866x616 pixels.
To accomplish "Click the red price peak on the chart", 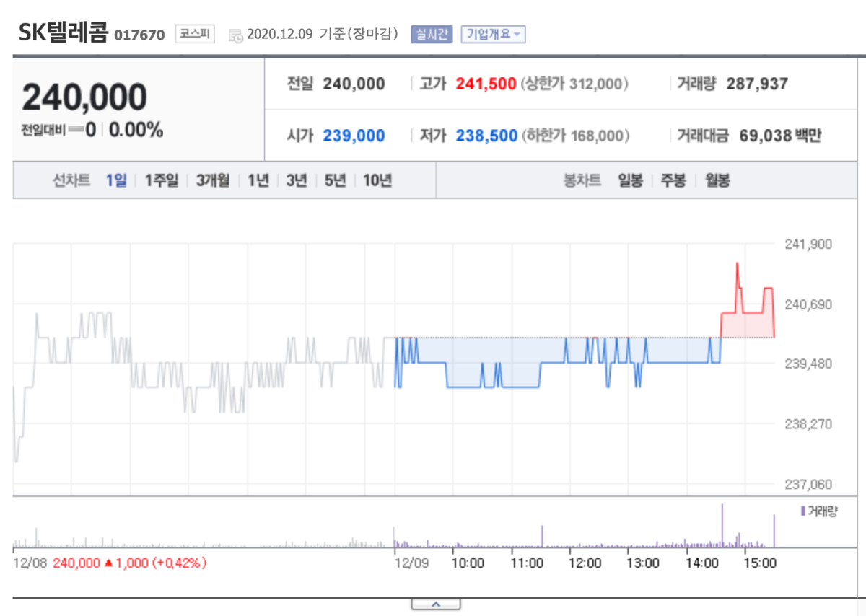I will (x=737, y=265).
